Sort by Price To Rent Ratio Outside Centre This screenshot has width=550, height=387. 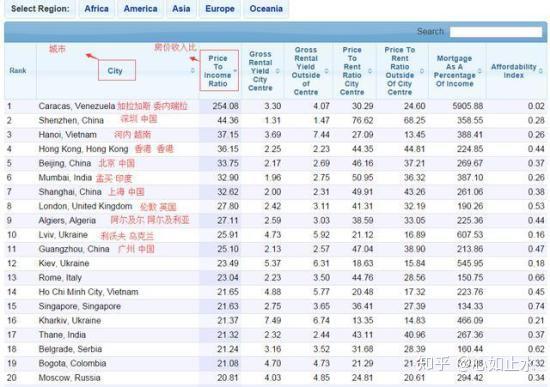[422, 71]
